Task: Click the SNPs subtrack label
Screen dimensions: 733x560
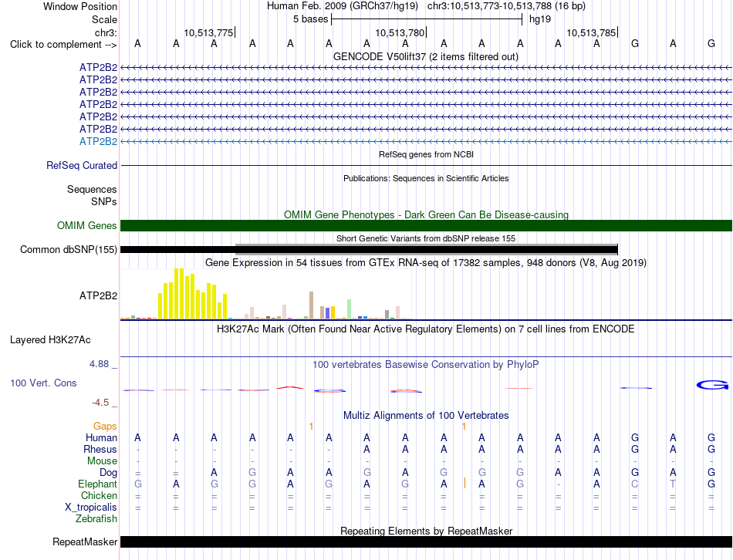Action: click(x=104, y=201)
